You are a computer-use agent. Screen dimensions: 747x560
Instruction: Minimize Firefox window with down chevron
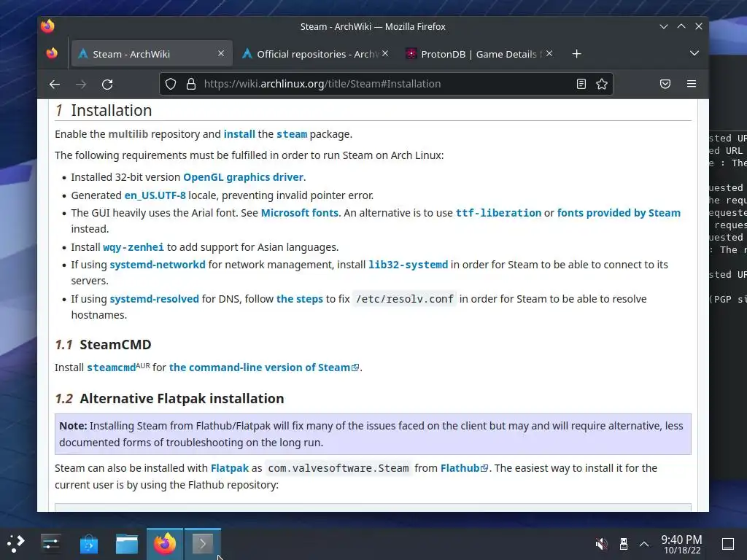(x=664, y=27)
